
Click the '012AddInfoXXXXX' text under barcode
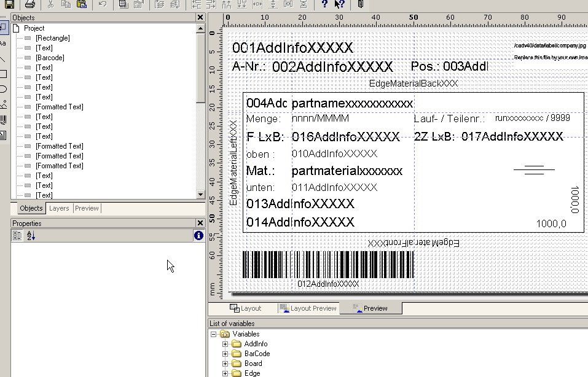point(328,284)
